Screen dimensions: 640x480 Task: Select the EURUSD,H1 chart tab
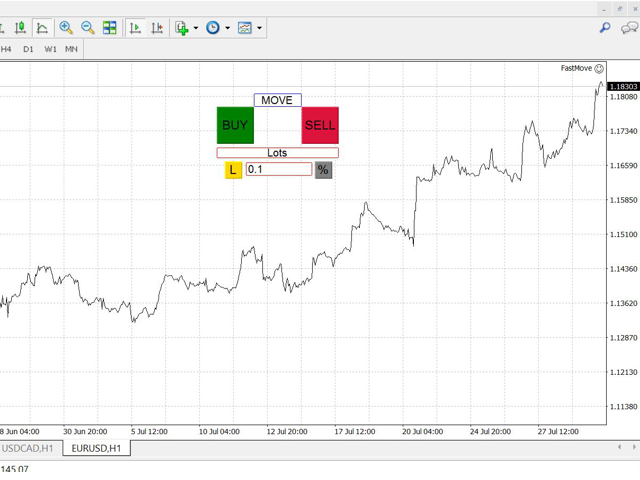pos(97,448)
